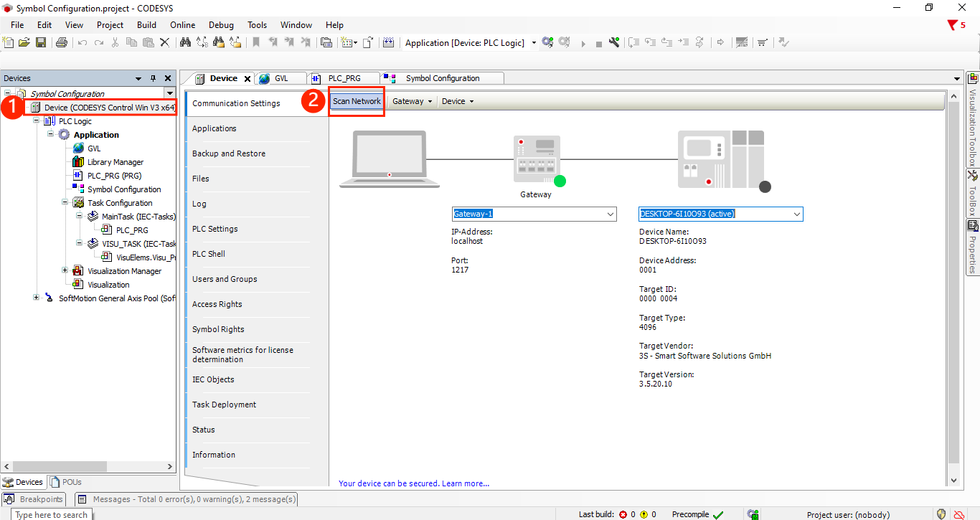
Task: Click the Login gear icon
Action: click(x=547, y=43)
